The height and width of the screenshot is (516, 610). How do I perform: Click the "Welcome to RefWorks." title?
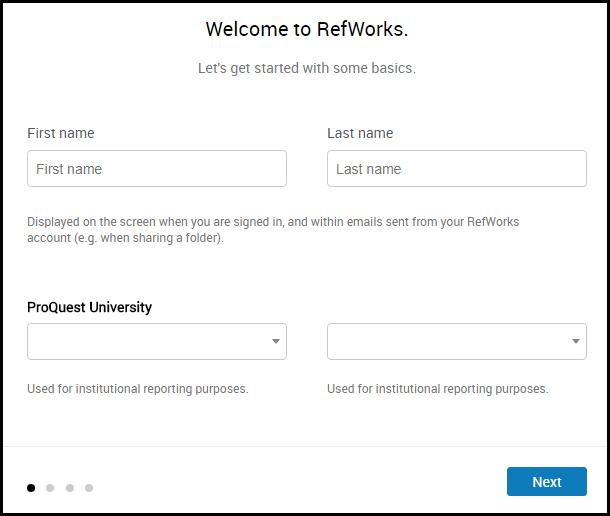(306, 29)
